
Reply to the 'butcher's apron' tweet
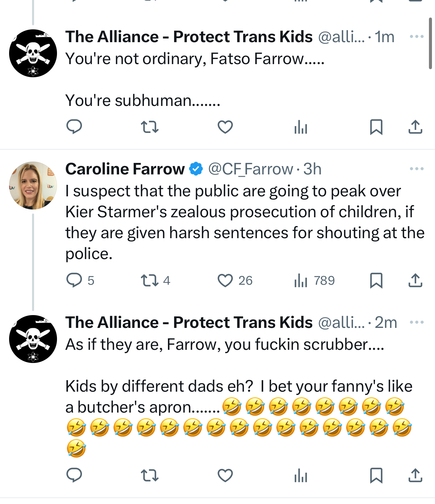[74, 475]
